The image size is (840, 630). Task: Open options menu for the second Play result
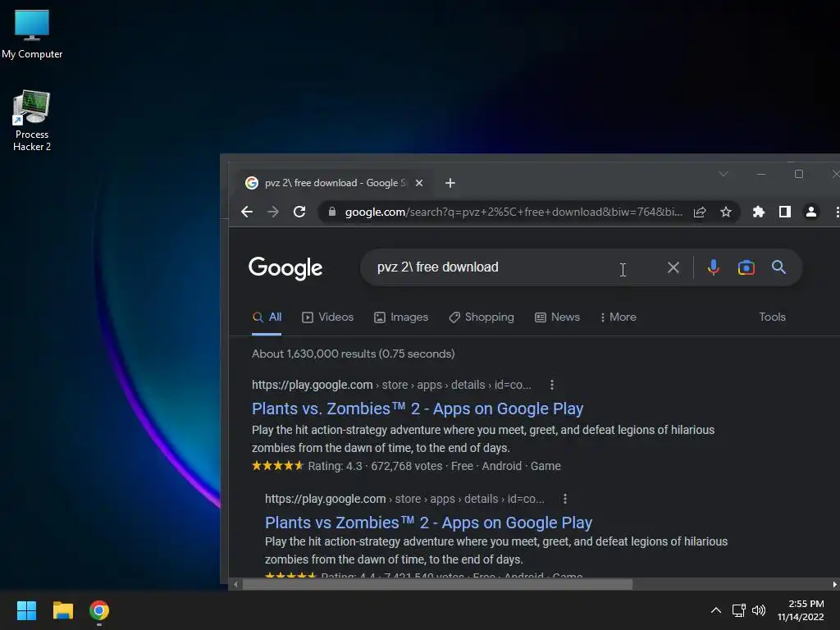click(x=564, y=499)
